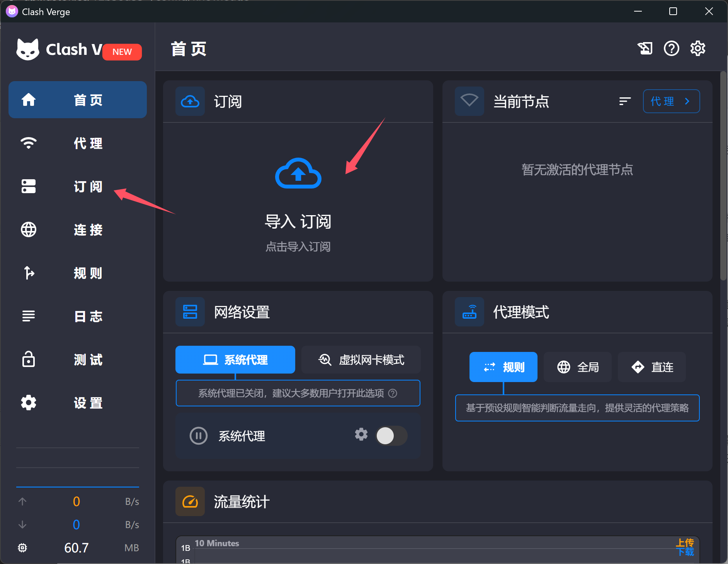This screenshot has height=564, width=728.
Task: Enable the 系统代理 toggle switch
Action: pos(391,436)
